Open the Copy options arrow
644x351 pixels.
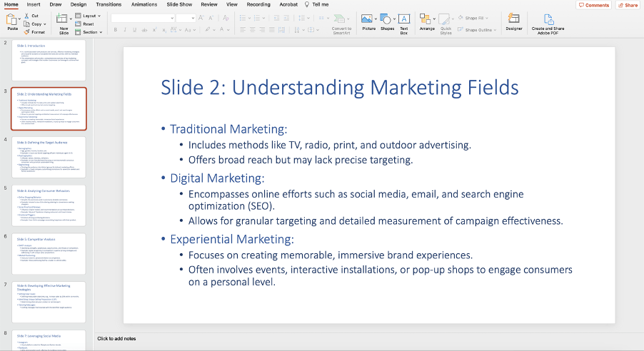pyautogui.click(x=45, y=24)
